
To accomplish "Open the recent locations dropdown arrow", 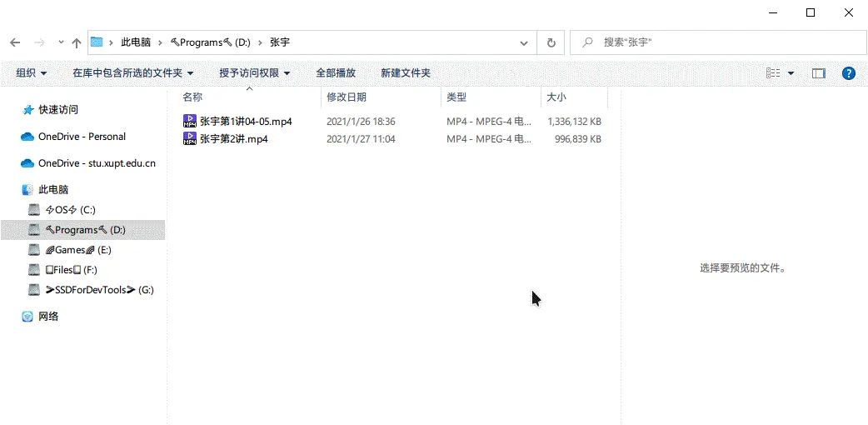I will pos(61,42).
